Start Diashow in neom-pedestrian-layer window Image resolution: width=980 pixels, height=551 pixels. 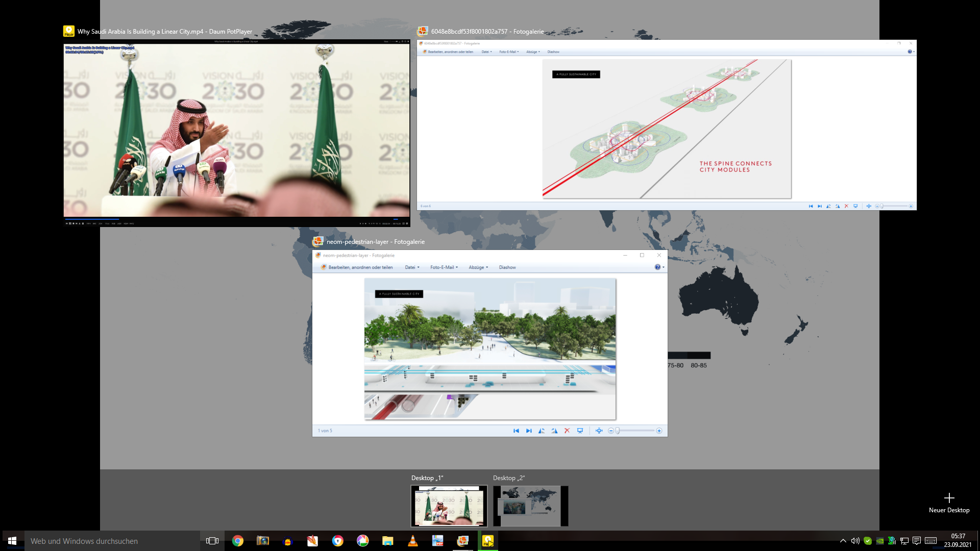point(507,267)
